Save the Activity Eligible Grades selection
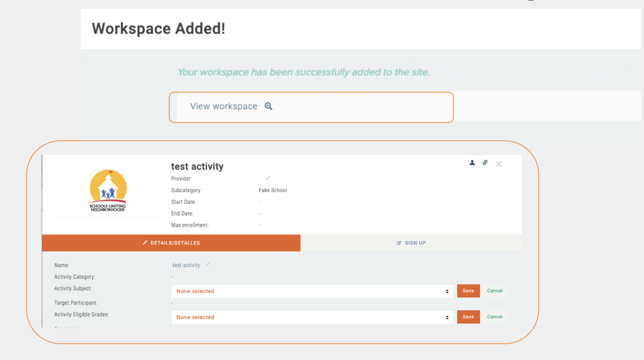Viewport: 644px width, 360px height. (468, 317)
